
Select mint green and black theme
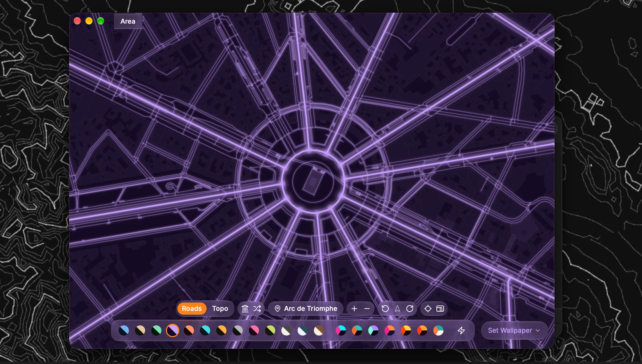(156, 330)
